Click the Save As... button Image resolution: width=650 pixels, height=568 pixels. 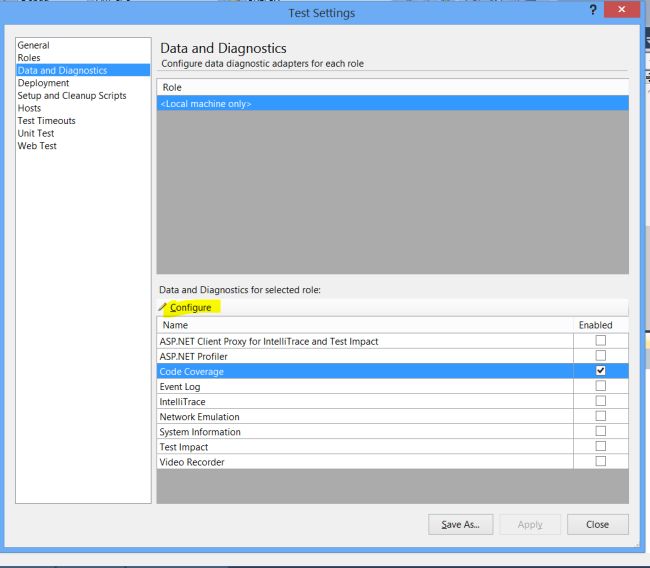[x=461, y=524]
